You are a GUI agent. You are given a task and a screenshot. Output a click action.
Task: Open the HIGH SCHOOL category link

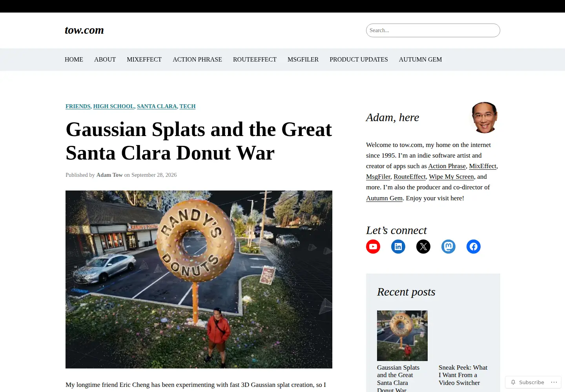point(114,106)
